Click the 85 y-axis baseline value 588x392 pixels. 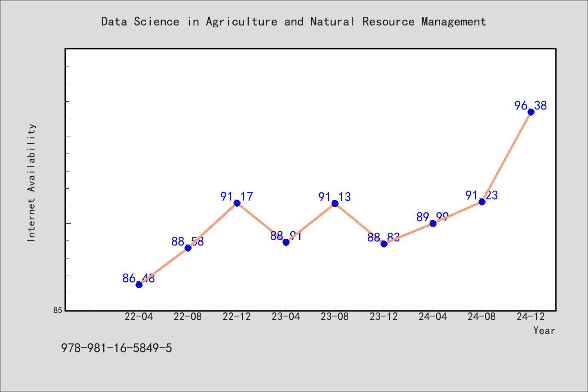[x=58, y=311]
